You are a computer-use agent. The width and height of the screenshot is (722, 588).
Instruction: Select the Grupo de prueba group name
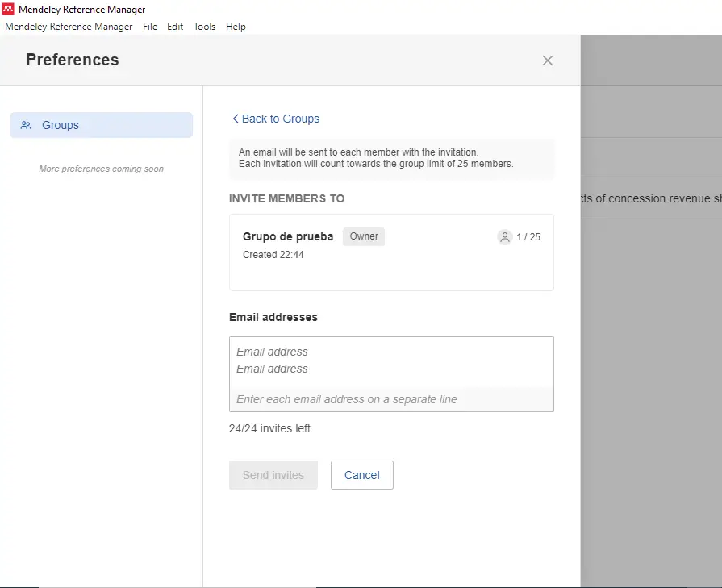coord(288,236)
